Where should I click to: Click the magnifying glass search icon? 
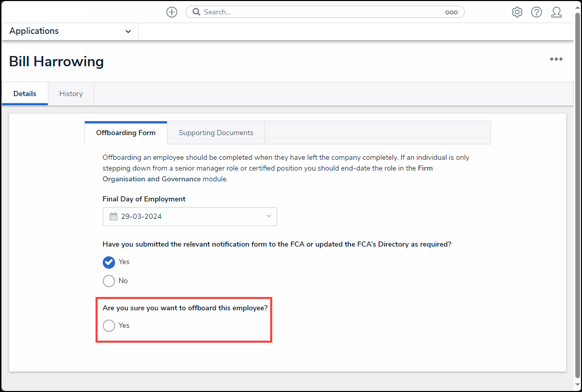point(196,12)
